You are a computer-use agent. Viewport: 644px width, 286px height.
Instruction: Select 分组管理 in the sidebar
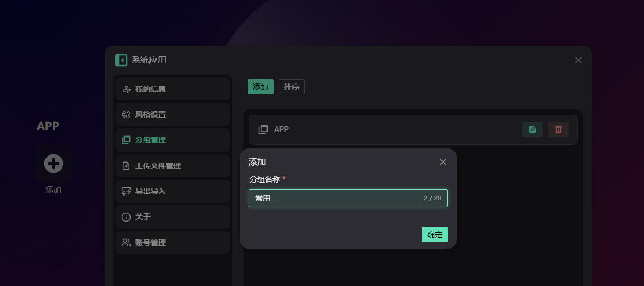(x=151, y=140)
